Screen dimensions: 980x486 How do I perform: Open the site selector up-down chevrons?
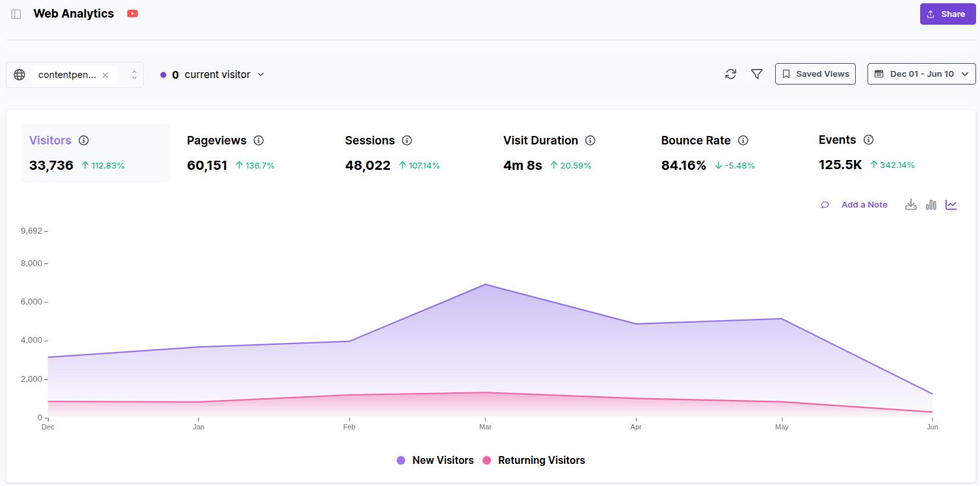134,75
